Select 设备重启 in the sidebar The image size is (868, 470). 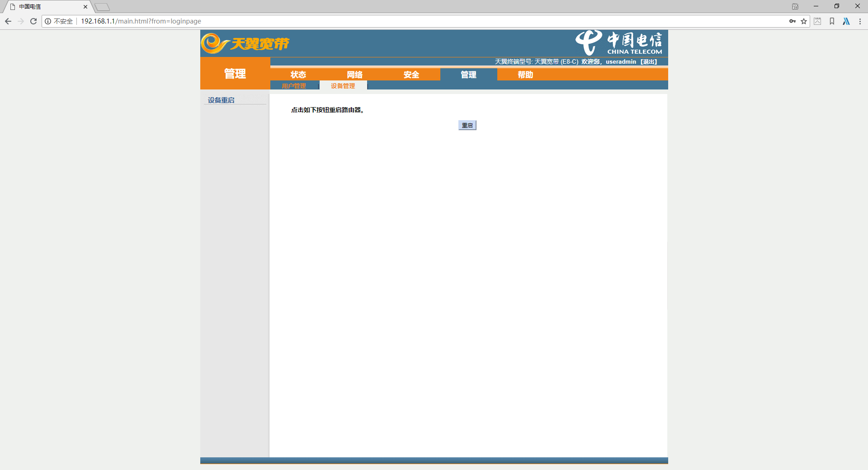221,100
